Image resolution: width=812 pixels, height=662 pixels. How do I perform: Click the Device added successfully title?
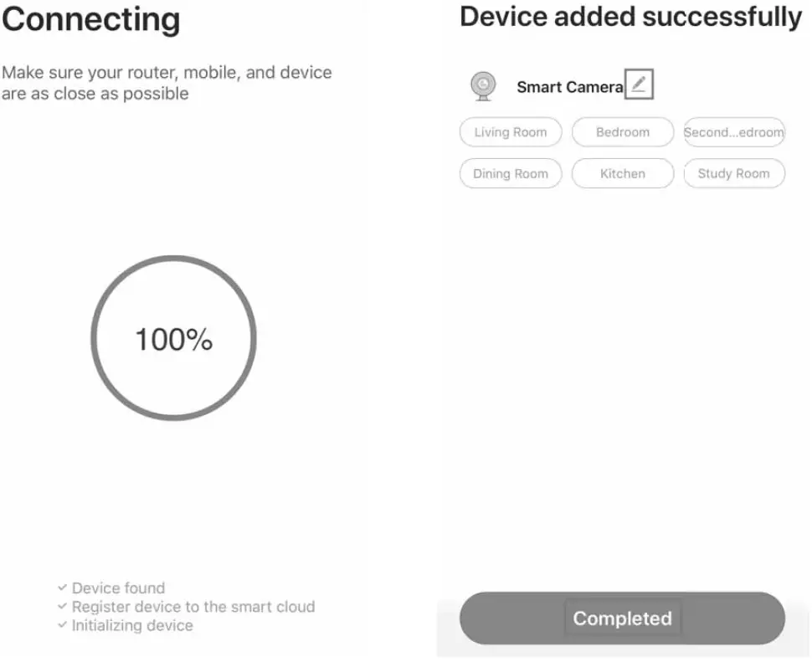click(x=630, y=17)
